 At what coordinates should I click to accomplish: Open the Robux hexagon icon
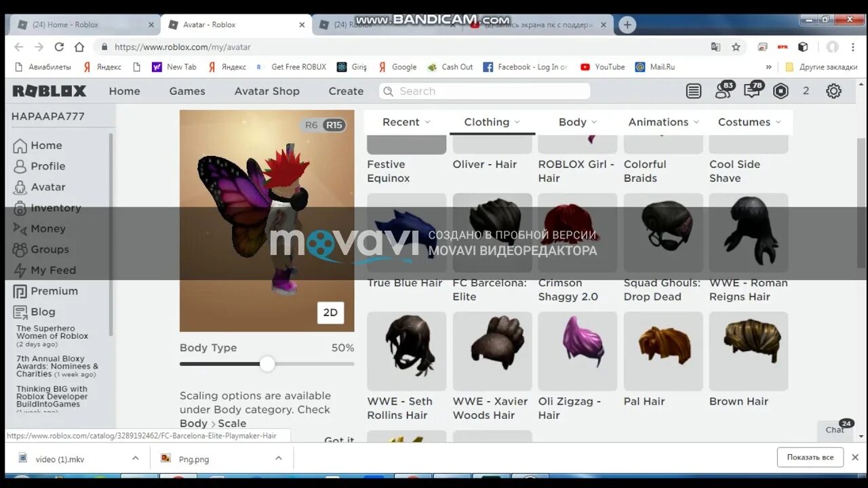point(781,91)
